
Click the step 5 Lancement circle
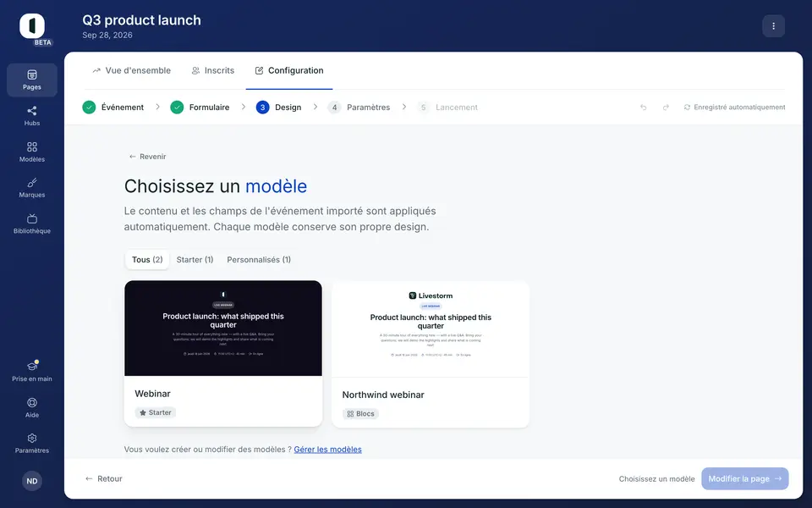[423, 108]
